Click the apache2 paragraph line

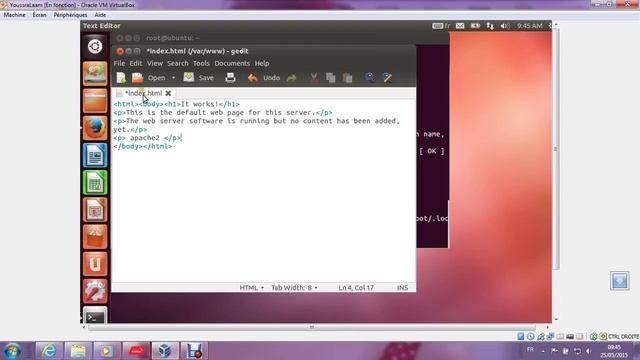click(147, 138)
